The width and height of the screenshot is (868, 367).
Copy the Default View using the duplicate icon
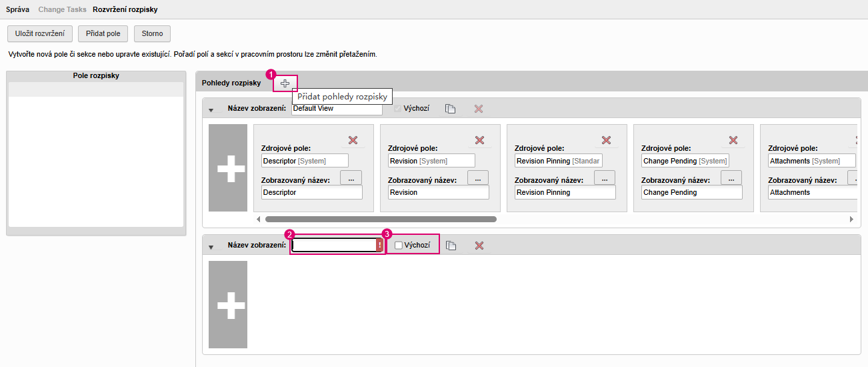451,109
